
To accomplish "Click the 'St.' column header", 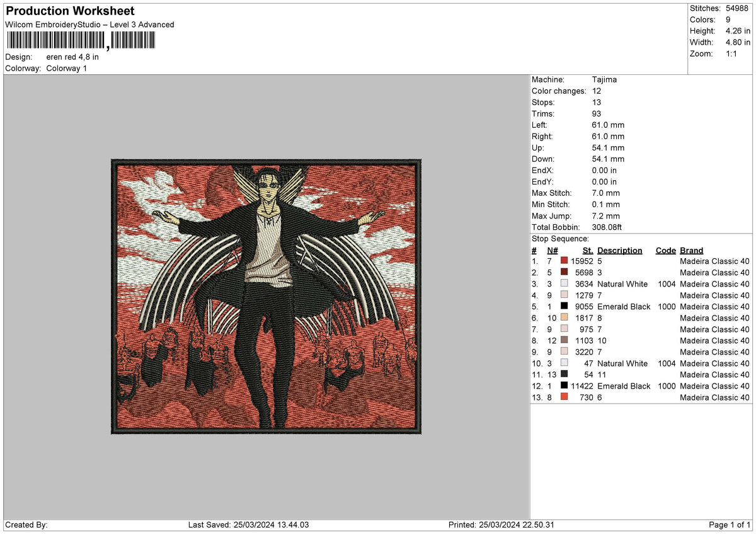I will pos(588,251).
